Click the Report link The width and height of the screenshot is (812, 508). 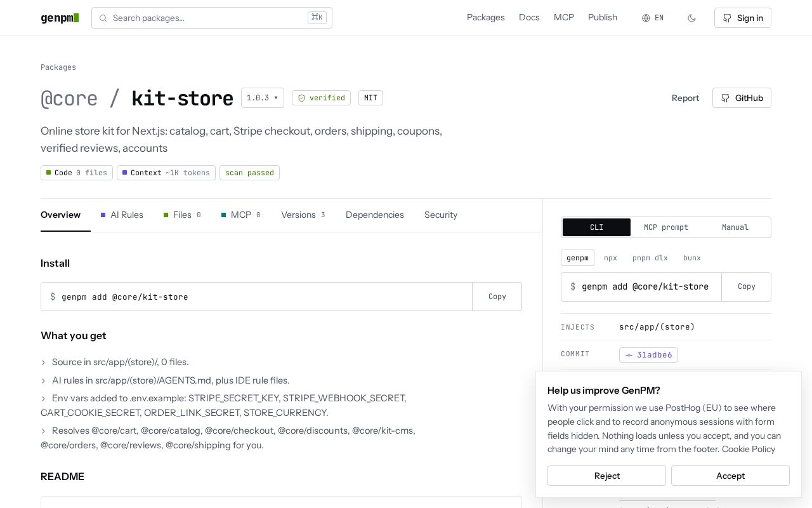685,98
